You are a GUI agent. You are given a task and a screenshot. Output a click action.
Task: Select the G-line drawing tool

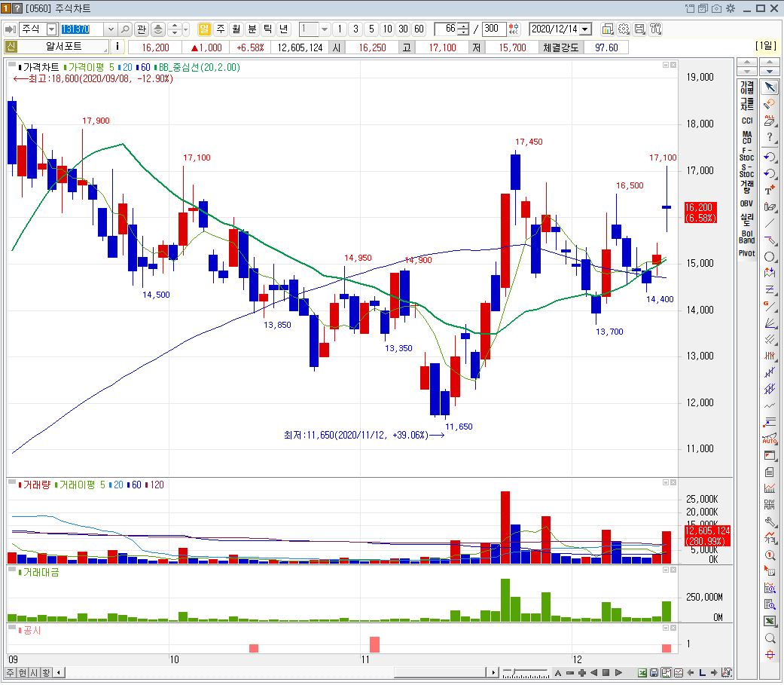point(770,306)
